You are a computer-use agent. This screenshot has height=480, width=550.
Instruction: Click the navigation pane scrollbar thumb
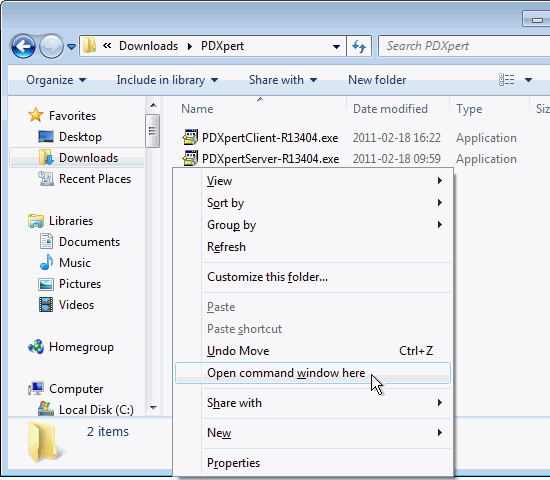click(152, 131)
